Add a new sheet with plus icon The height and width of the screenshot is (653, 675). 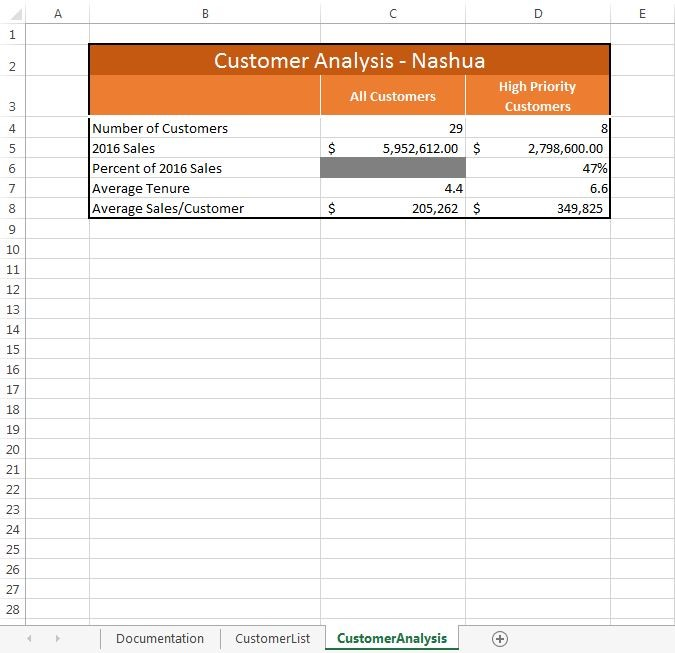[x=499, y=639]
